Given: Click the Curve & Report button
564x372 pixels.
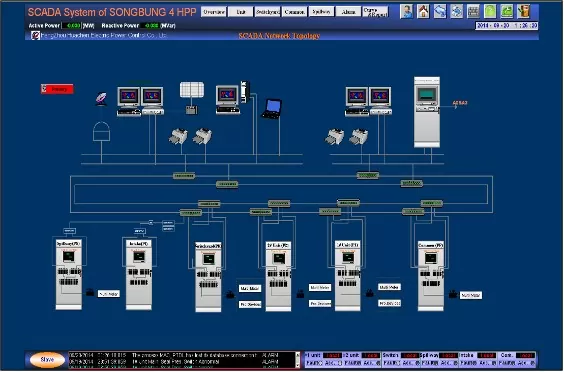Looking at the screenshot, I should (x=376, y=12).
